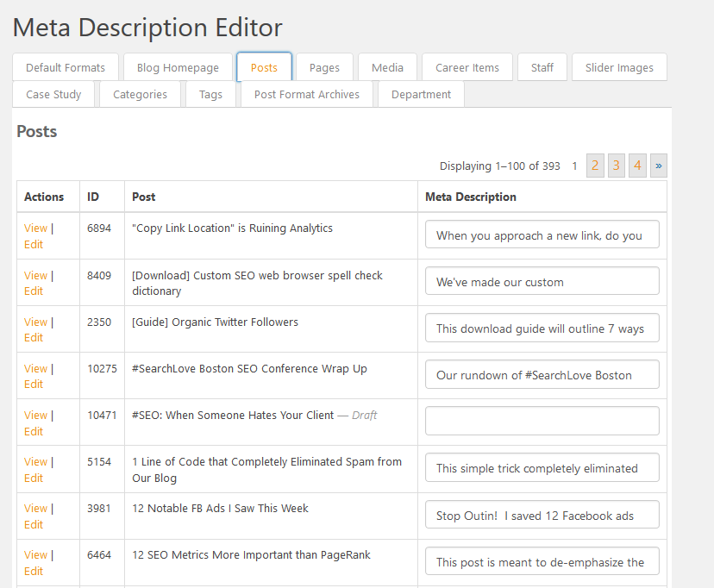Select the Post Format Archives tab
The width and height of the screenshot is (714, 588).
coord(307,94)
